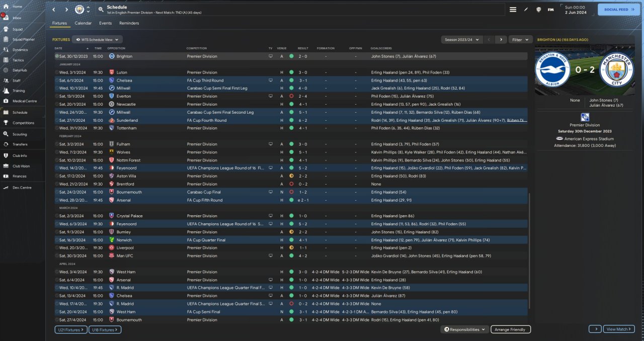
Task: Select the Brighton fixture row checkmark
Action: pos(57,56)
